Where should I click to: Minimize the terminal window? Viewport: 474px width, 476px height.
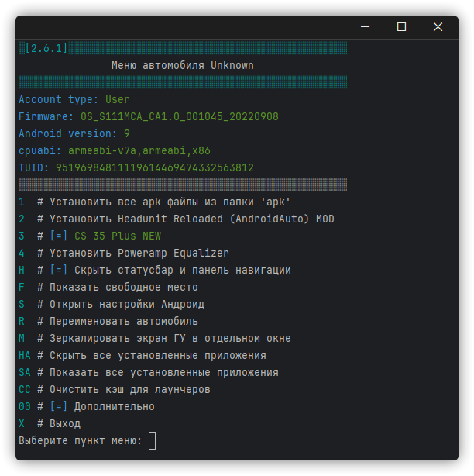365,26
